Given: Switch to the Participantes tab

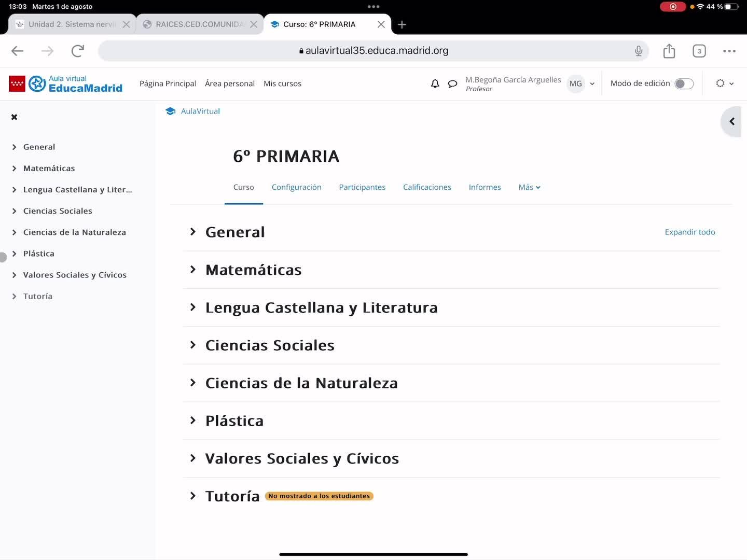Looking at the screenshot, I should pos(362,187).
